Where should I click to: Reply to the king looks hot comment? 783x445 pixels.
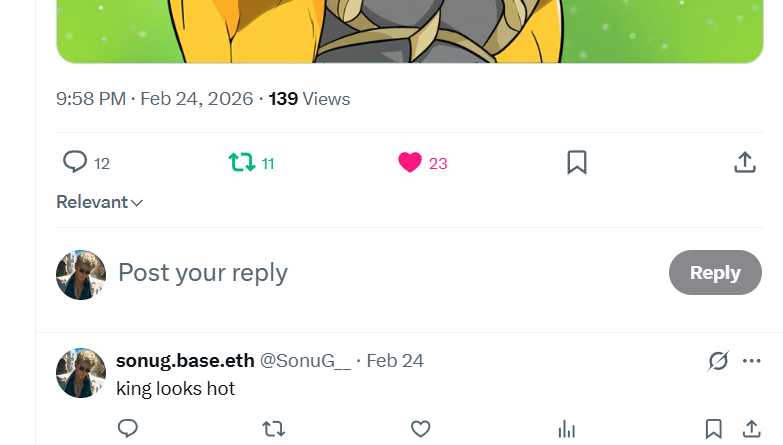(127, 429)
